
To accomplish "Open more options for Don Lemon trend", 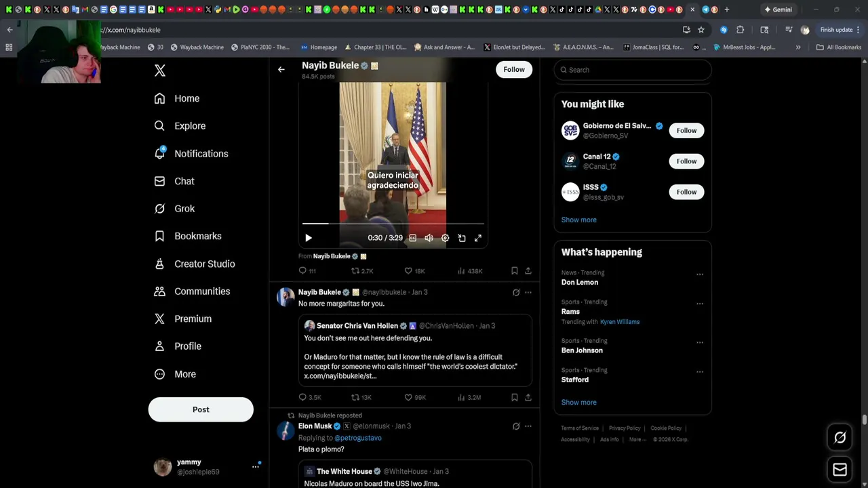I will (x=700, y=274).
